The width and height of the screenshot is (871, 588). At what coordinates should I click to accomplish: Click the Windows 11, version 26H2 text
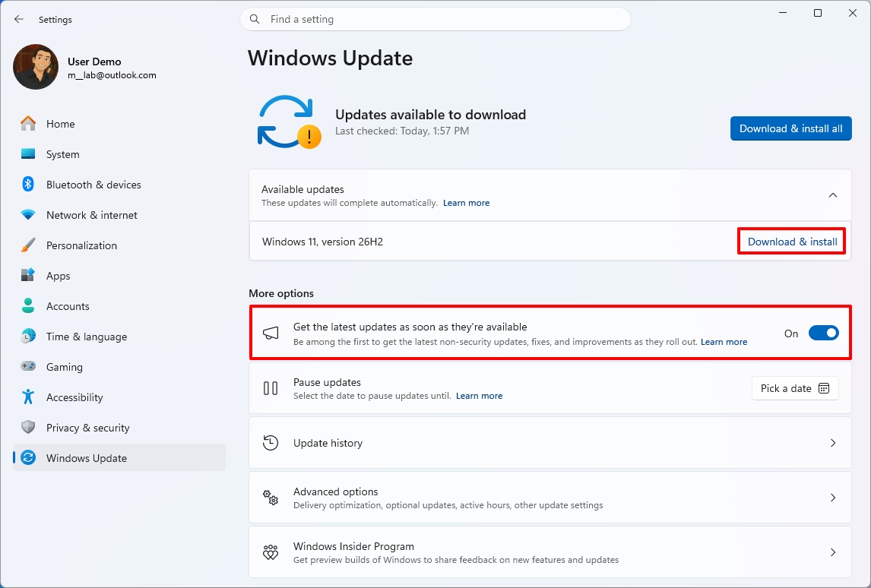(x=322, y=242)
